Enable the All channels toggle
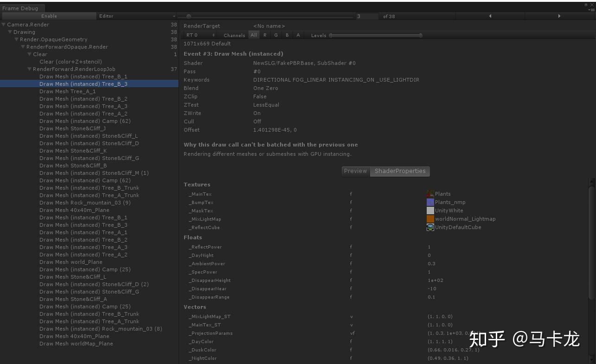Screen dimensions: 596x364 pos(254,35)
